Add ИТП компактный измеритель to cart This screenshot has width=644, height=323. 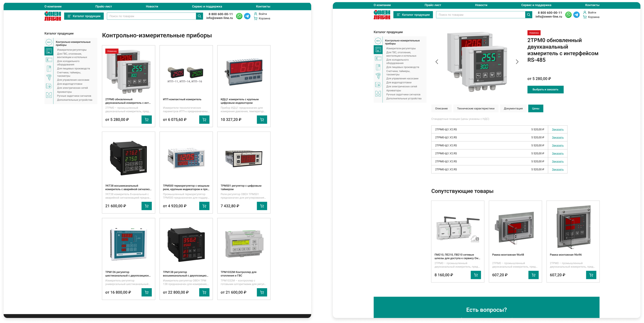pos(204,120)
